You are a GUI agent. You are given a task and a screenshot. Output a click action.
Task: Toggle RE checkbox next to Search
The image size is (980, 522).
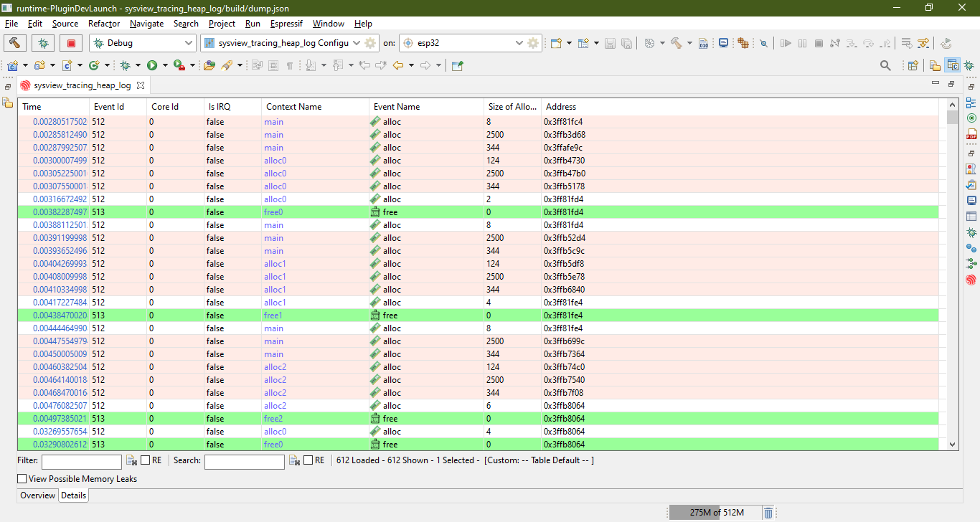(x=308, y=460)
